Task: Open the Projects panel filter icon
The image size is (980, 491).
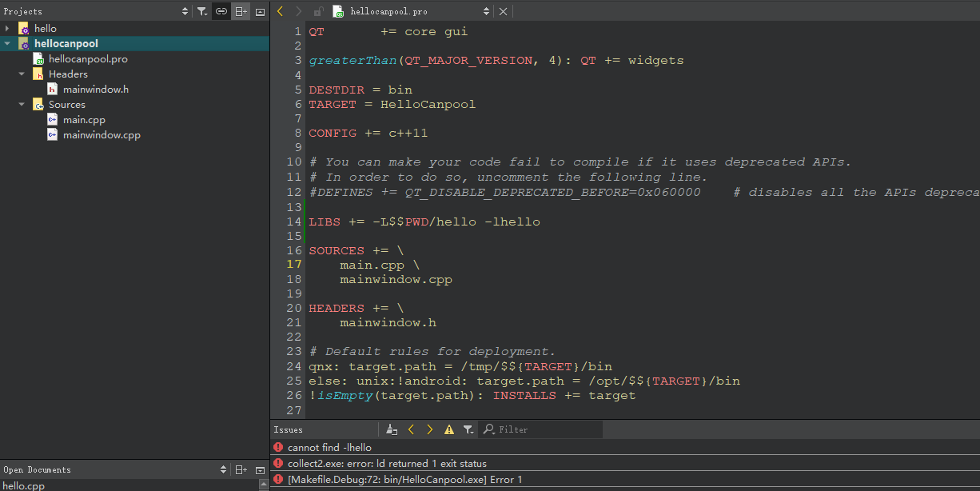Action: point(201,11)
